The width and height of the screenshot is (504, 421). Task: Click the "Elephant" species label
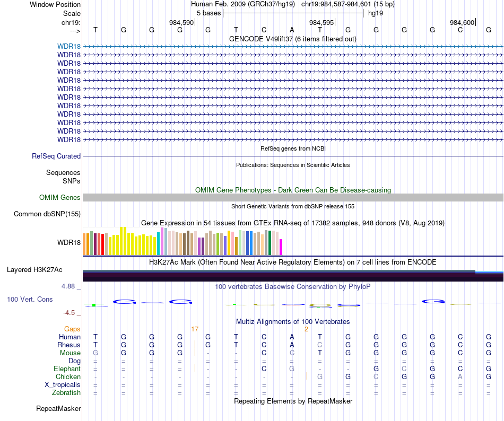tap(67, 369)
